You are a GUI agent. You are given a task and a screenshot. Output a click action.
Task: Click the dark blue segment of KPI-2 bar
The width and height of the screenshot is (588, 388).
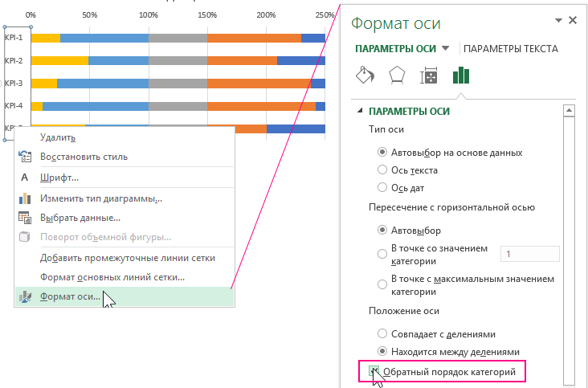point(301,60)
